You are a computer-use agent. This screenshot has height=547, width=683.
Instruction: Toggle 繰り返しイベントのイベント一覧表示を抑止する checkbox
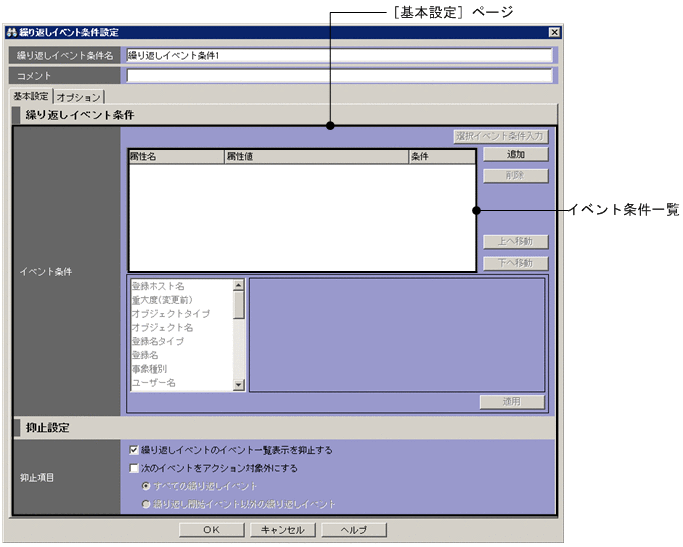[134, 450]
